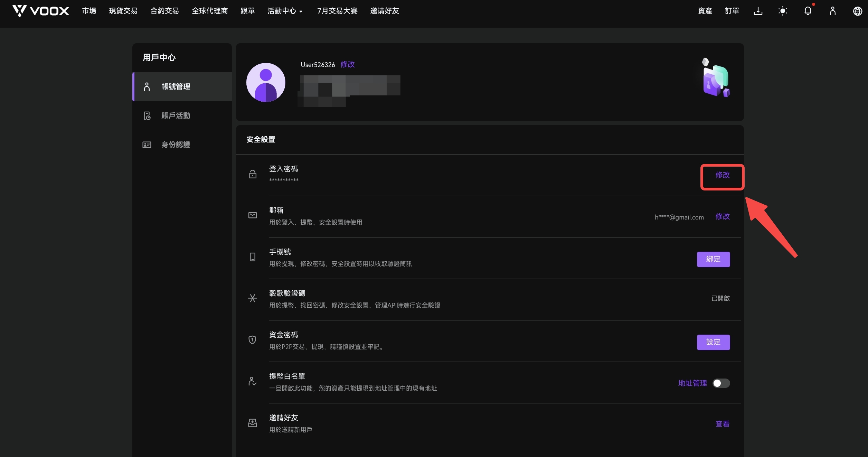This screenshot has height=457, width=868.
Task: Click the masked email h****@gmail.com
Action: coord(679,217)
